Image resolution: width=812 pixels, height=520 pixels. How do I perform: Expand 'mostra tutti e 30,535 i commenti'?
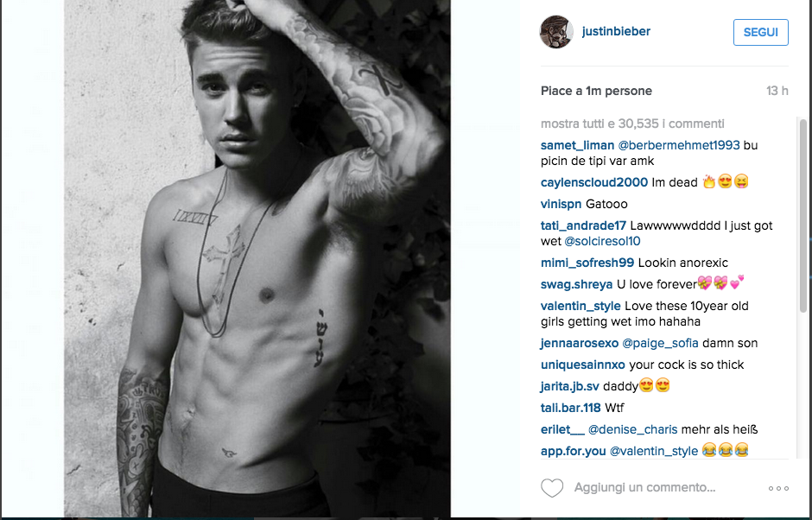pos(632,124)
